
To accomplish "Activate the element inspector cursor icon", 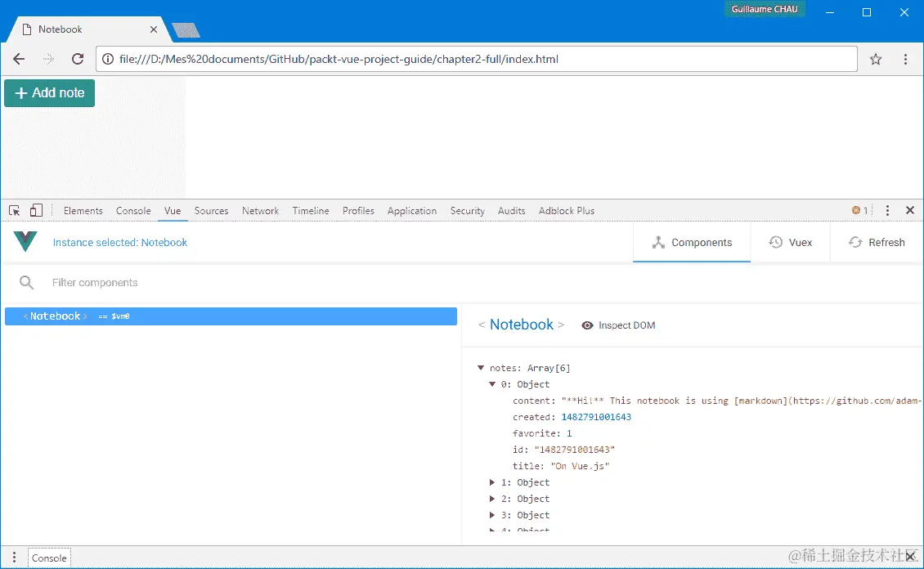I will pos(15,210).
